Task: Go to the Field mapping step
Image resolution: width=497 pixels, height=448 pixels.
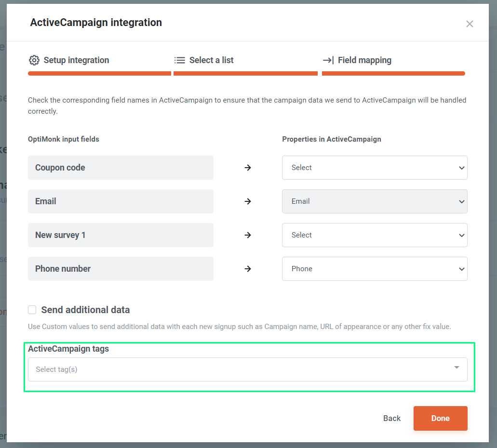Action: click(x=364, y=60)
